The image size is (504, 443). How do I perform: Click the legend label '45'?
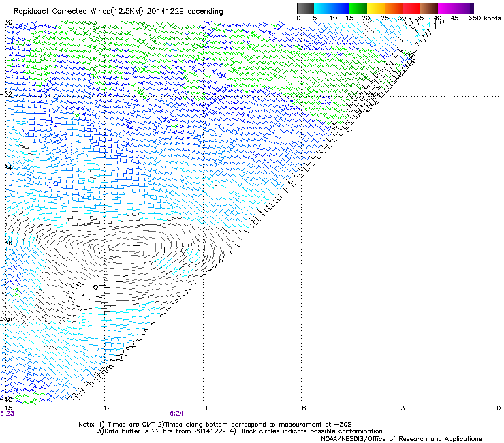pyautogui.click(x=454, y=18)
